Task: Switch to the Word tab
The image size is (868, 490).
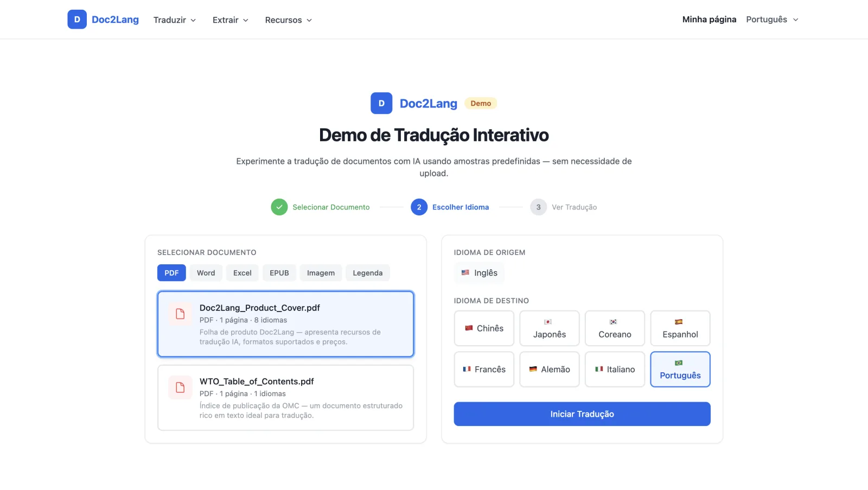Action: (206, 273)
